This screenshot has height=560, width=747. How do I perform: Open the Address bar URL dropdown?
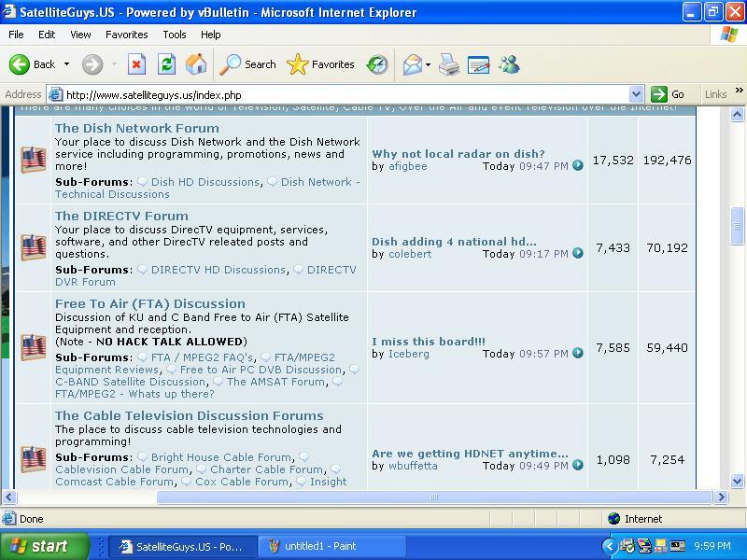tap(636, 94)
